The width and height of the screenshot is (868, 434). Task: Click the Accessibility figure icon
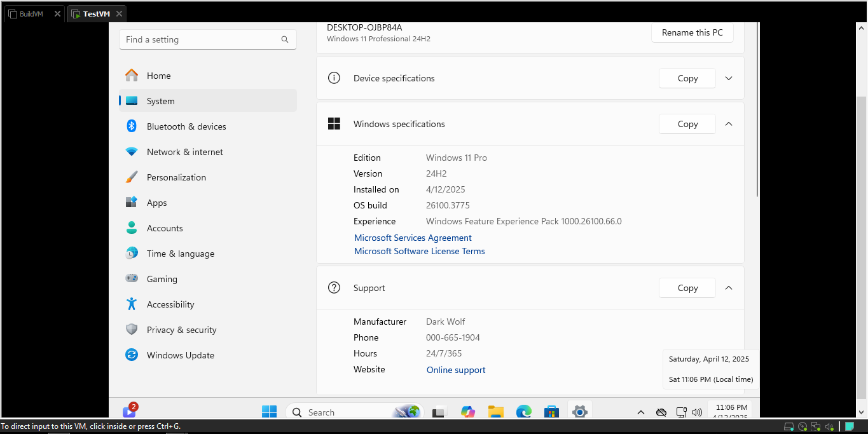[132, 304]
